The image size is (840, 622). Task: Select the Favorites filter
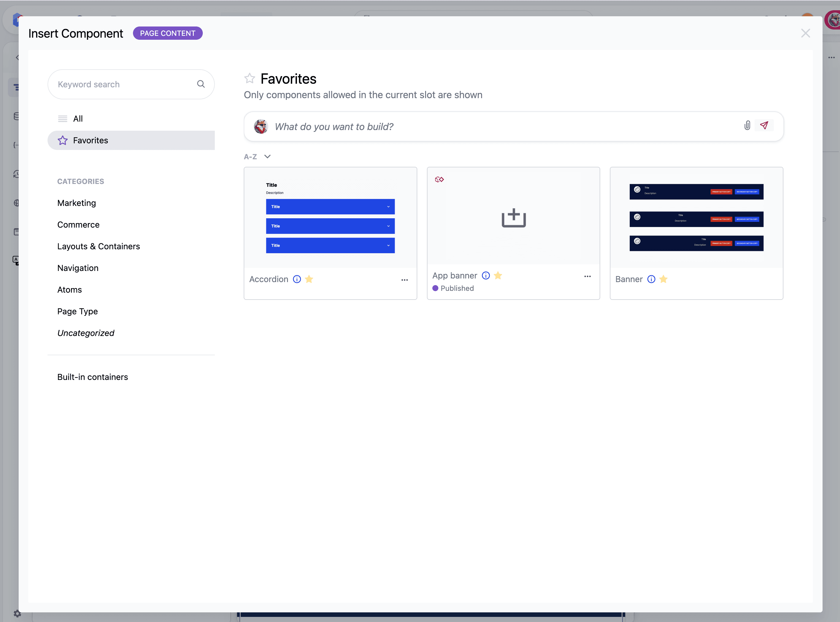click(x=131, y=140)
